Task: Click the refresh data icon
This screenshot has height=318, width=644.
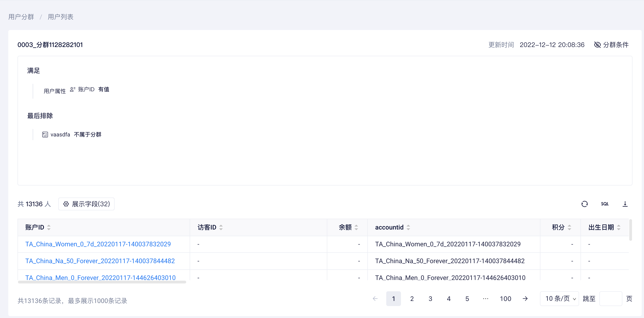Action: pyautogui.click(x=584, y=204)
